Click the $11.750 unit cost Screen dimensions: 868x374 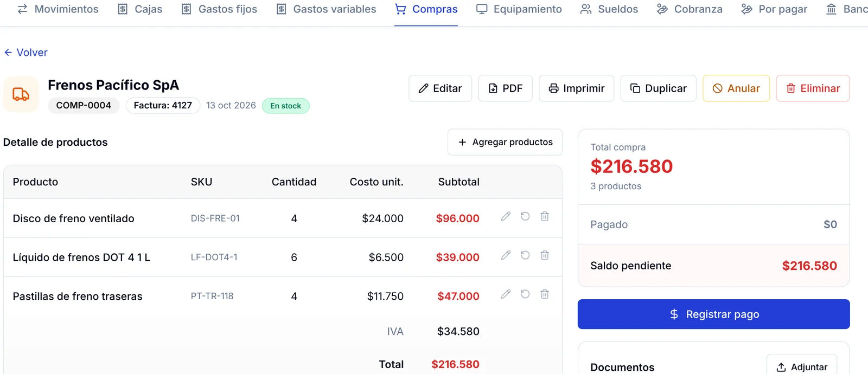click(385, 296)
